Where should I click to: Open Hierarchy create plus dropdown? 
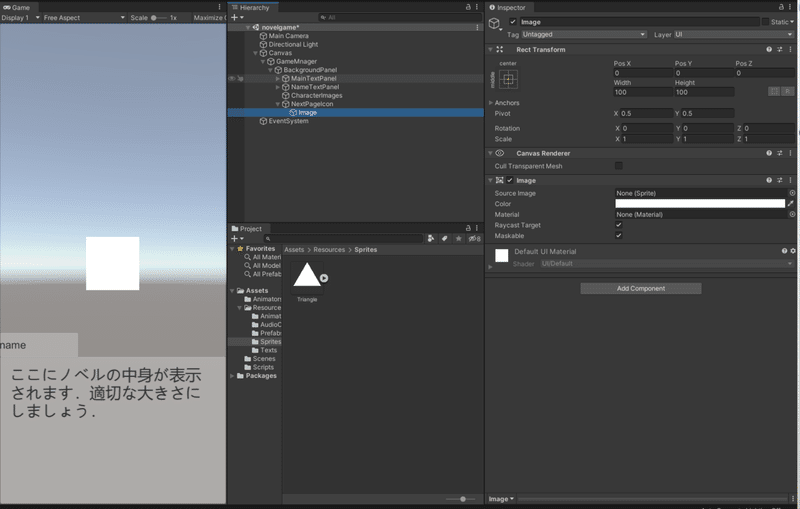tap(237, 17)
